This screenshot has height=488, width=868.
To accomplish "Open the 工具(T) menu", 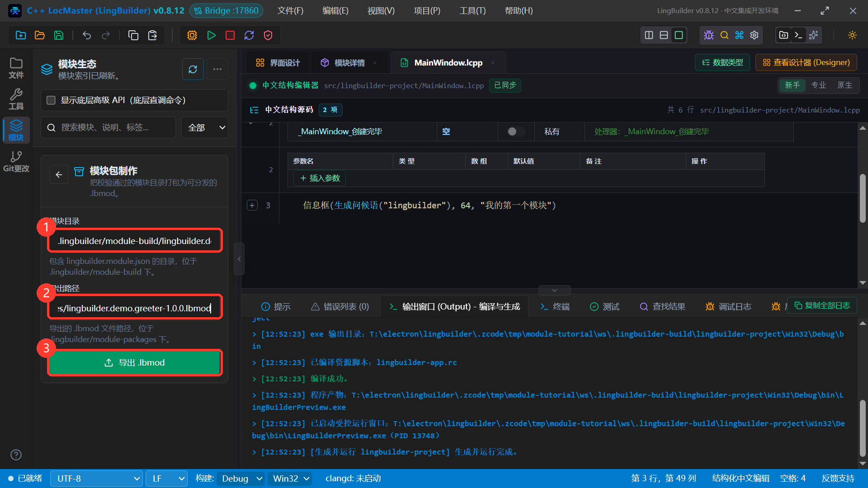I will [472, 10].
